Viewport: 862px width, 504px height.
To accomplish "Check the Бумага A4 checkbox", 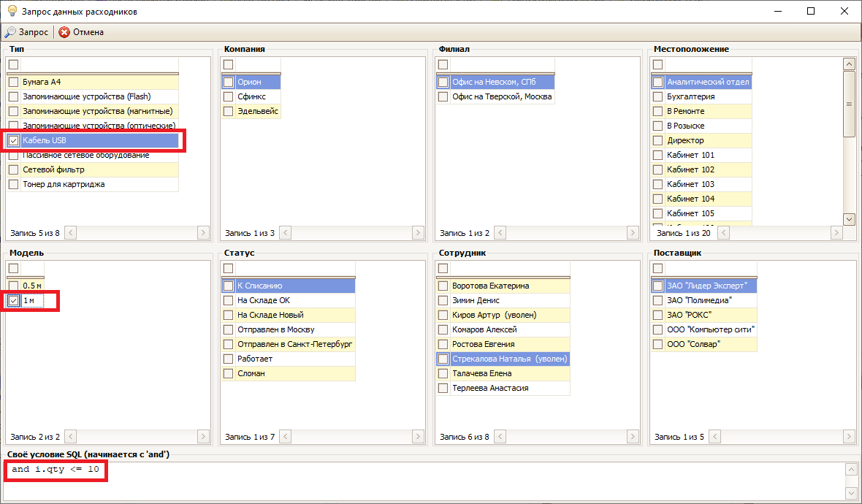I will pos(14,82).
